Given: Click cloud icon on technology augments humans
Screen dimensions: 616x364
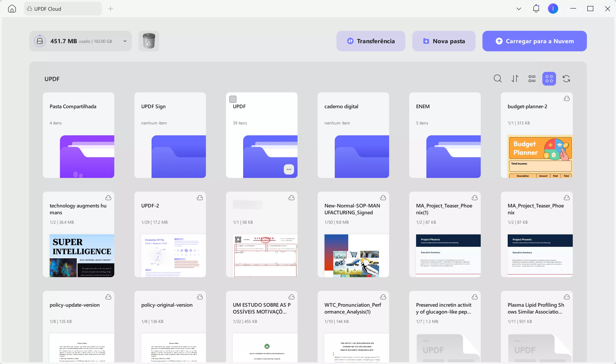Looking at the screenshot, I should click(x=108, y=198).
